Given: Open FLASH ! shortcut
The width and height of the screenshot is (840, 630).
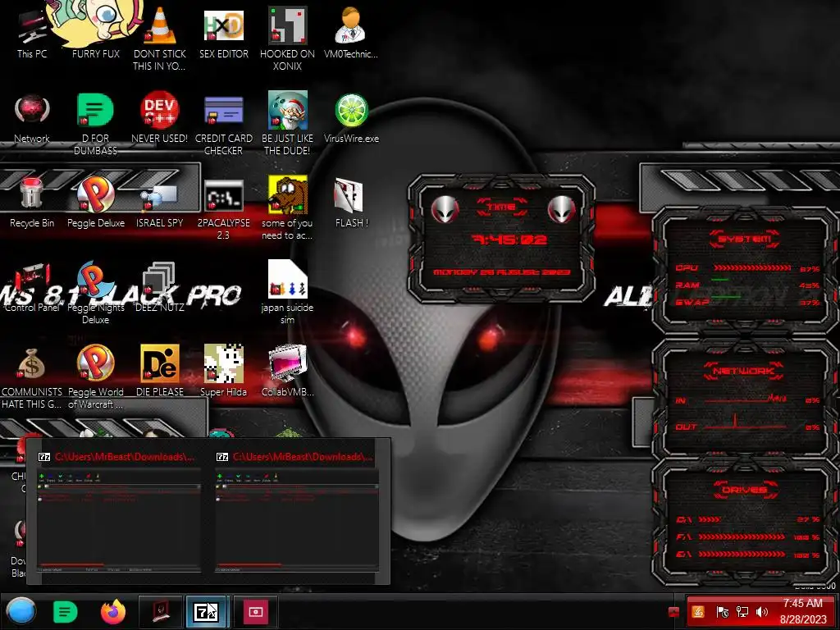Looking at the screenshot, I should (x=351, y=203).
